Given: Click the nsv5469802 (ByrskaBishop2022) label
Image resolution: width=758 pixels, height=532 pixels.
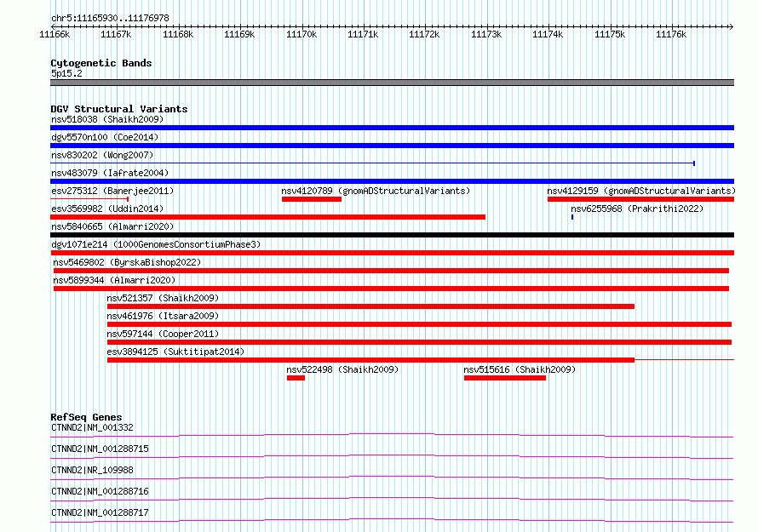Looking at the screenshot, I should point(127,262).
